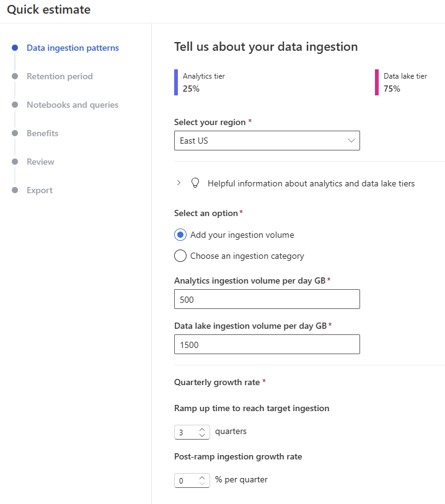
Task: Navigate to the Review step
Action: 40,162
